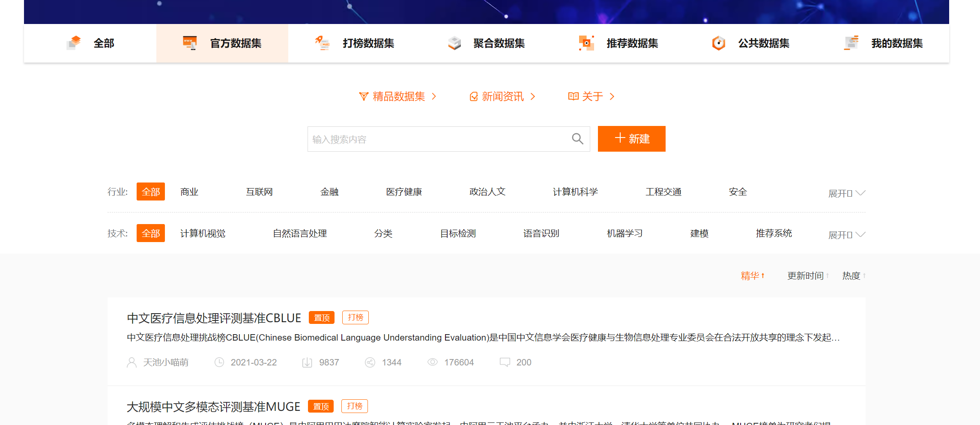This screenshot has width=980, height=425.
Task: Click the comments icon for CBLUE
Action: (505, 362)
